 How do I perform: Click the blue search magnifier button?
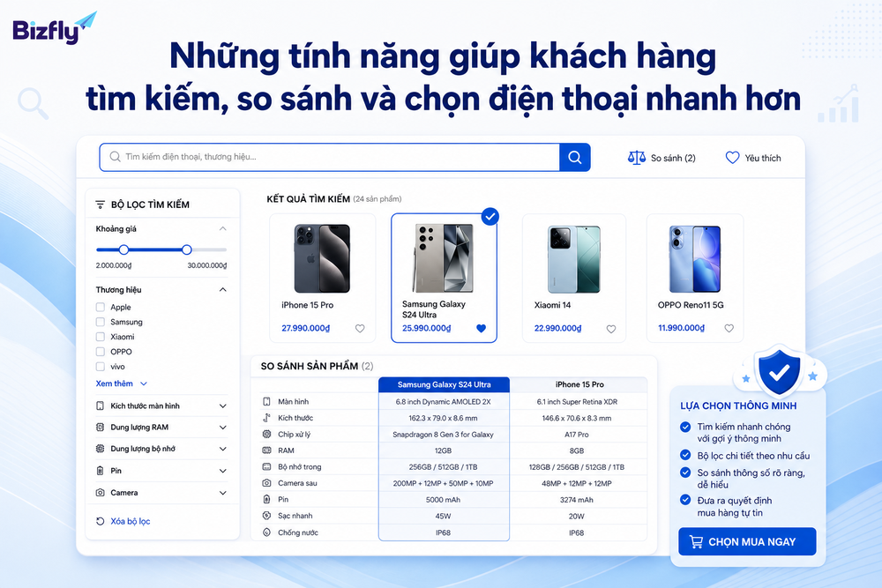click(x=574, y=158)
